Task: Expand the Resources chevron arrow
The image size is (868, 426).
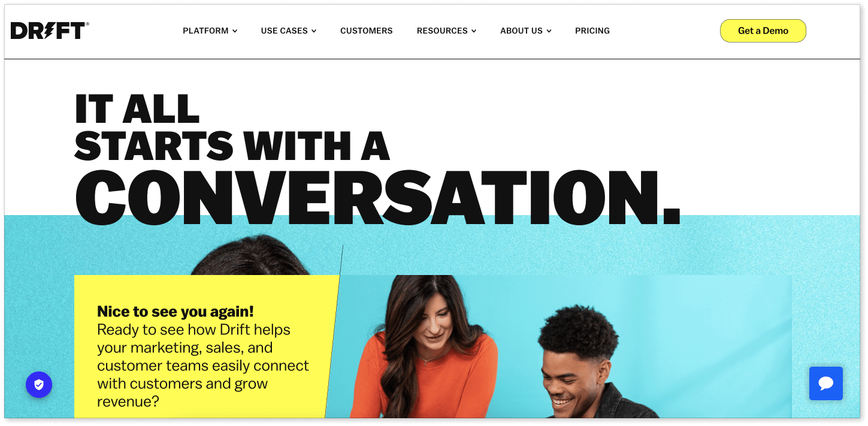Action: pos(474,31)
